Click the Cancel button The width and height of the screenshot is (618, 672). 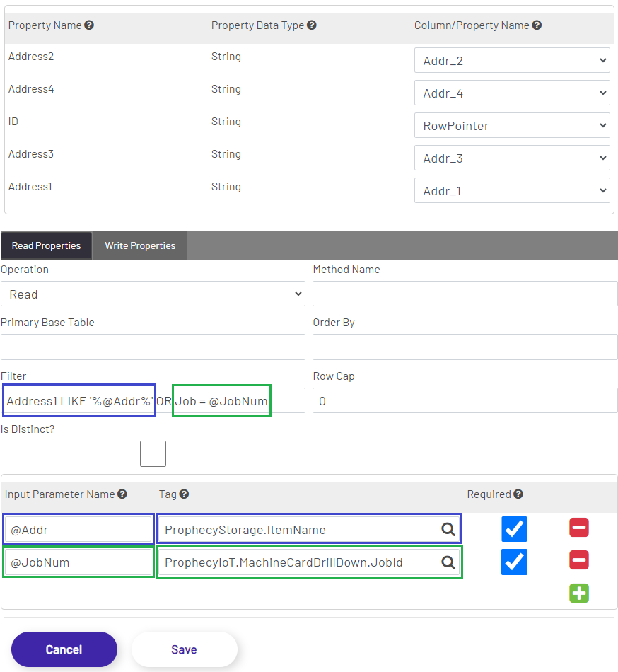(x=64, y=649)
